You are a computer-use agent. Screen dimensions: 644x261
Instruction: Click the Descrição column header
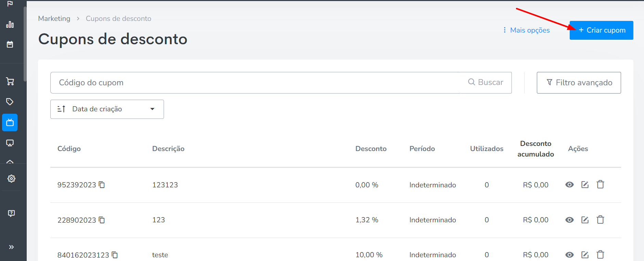[x=168, y=149]
